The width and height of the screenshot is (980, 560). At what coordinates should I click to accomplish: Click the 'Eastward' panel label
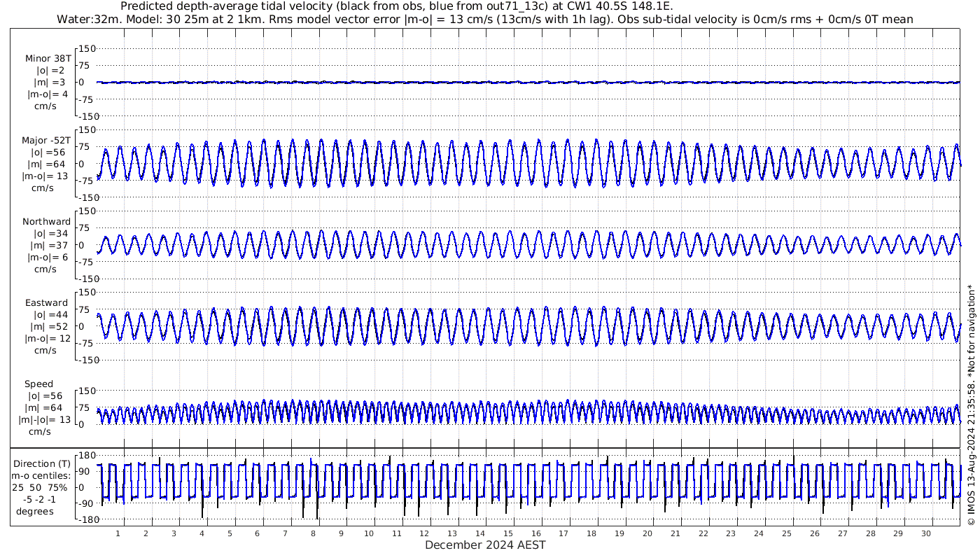point(46,303)
